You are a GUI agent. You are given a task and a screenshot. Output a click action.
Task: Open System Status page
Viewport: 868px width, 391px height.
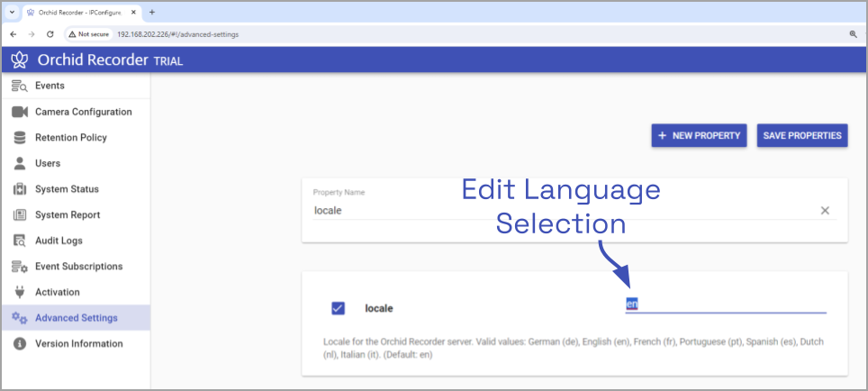76,189
